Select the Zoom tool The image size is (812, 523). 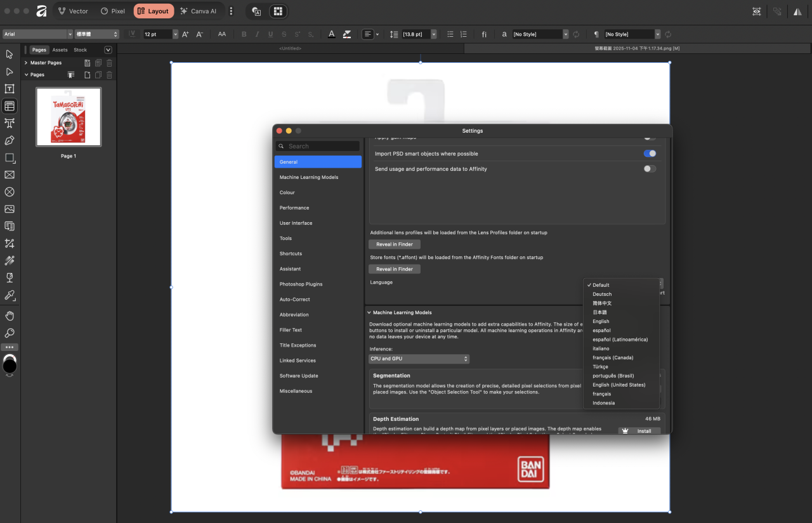tap(9, 333)
